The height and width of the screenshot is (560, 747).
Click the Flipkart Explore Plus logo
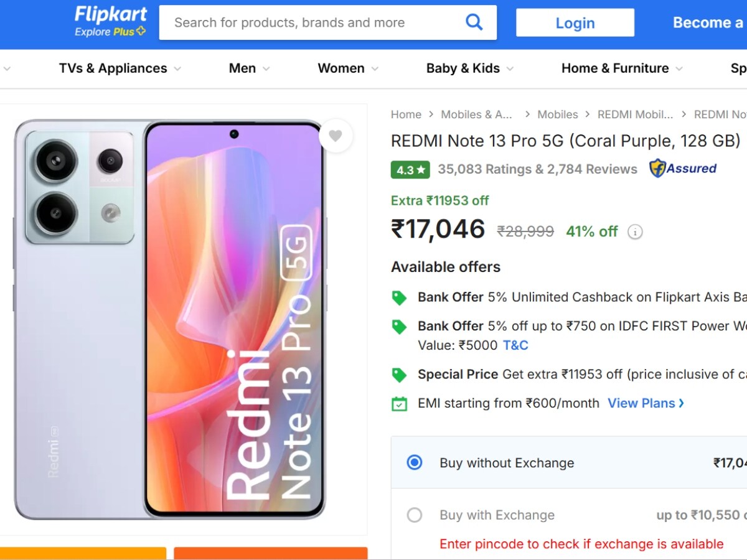110,22
